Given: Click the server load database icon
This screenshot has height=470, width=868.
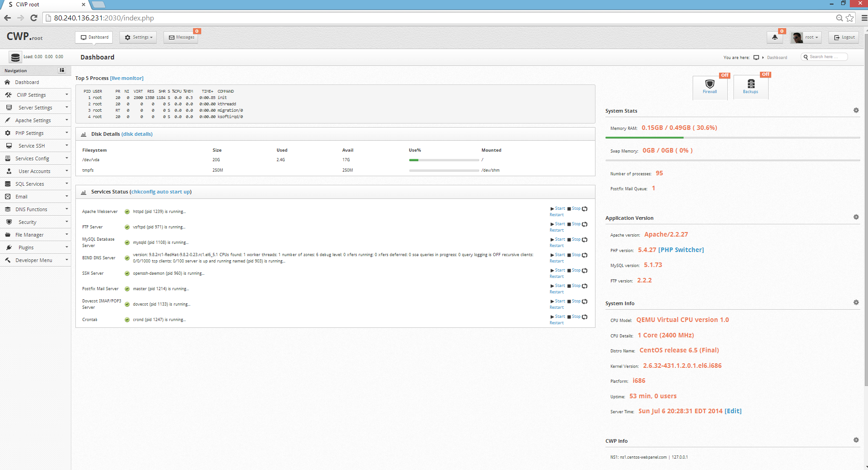Looking at the screenshot, I should [15, 57].
